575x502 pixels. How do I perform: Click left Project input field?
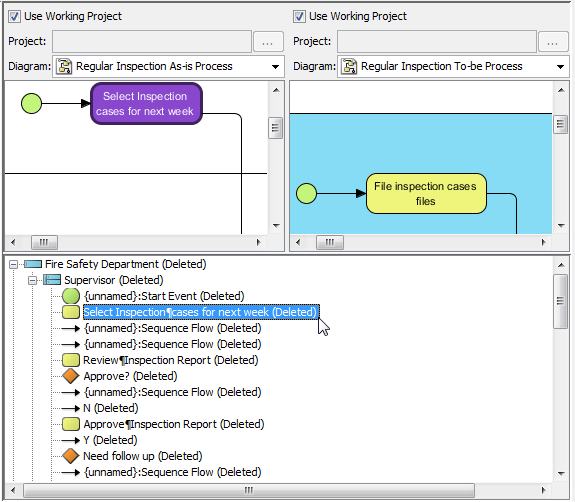(152, 41)
